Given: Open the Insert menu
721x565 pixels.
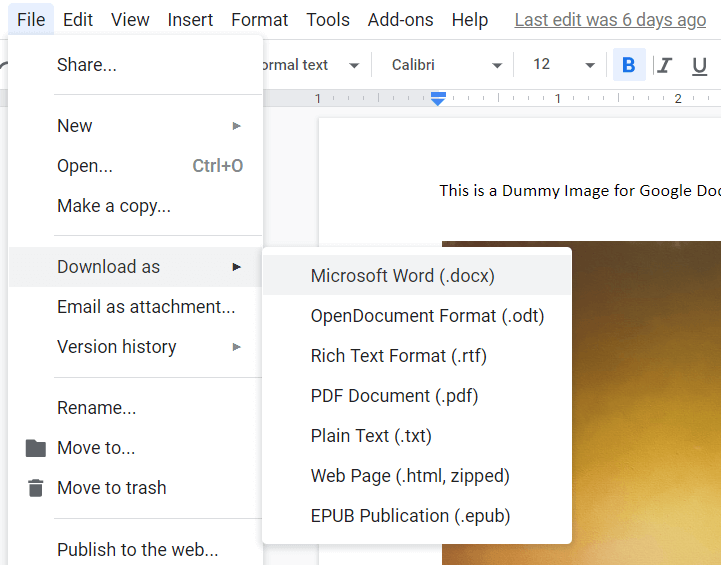Looking at the screenshot, I should [x=190, y=20].
